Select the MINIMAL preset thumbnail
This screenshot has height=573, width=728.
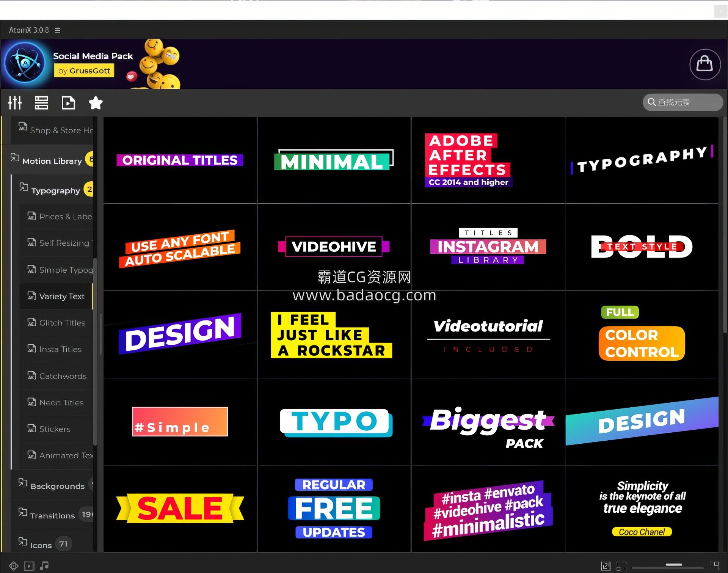coord(334,160)
